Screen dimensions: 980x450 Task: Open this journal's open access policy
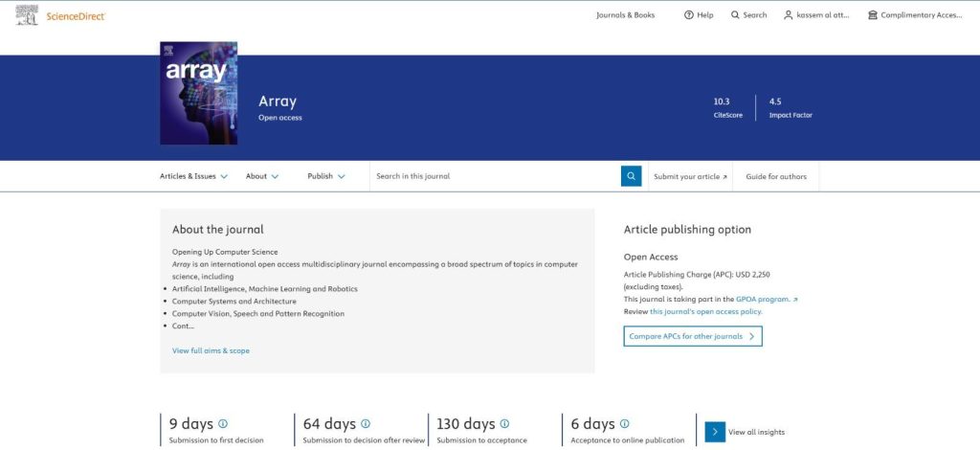[x=706, y=311]
